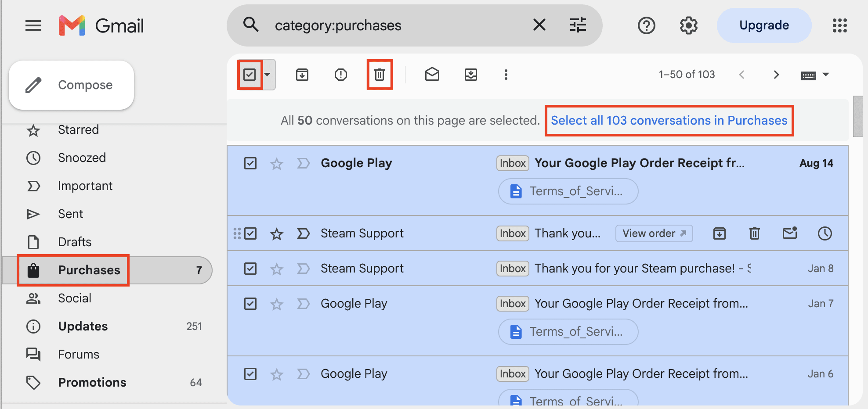Image resolution: width=868 pixels, height=409 pixels.
Task: Open the main menu hamburger icon
Action: point(33,26)
